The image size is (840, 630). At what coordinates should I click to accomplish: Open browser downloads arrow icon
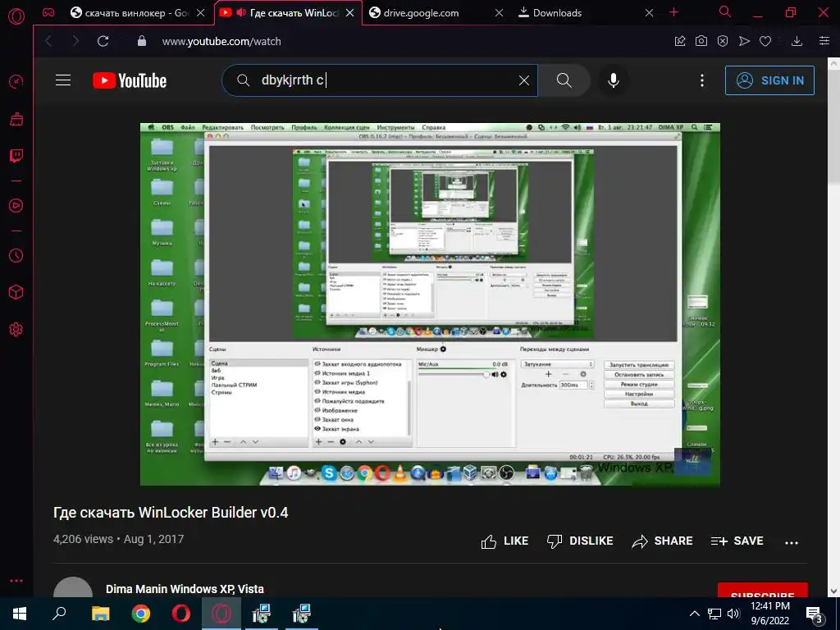coord(797,41)
